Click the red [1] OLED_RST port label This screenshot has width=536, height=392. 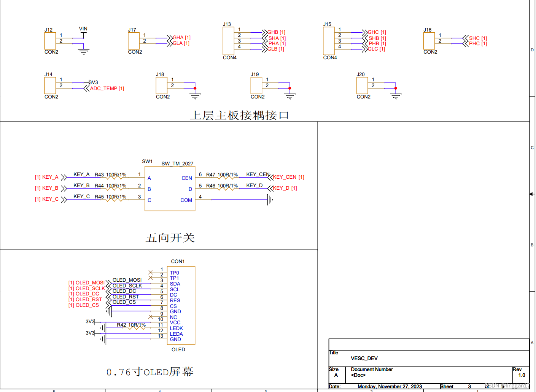click(x=85, y=300)
